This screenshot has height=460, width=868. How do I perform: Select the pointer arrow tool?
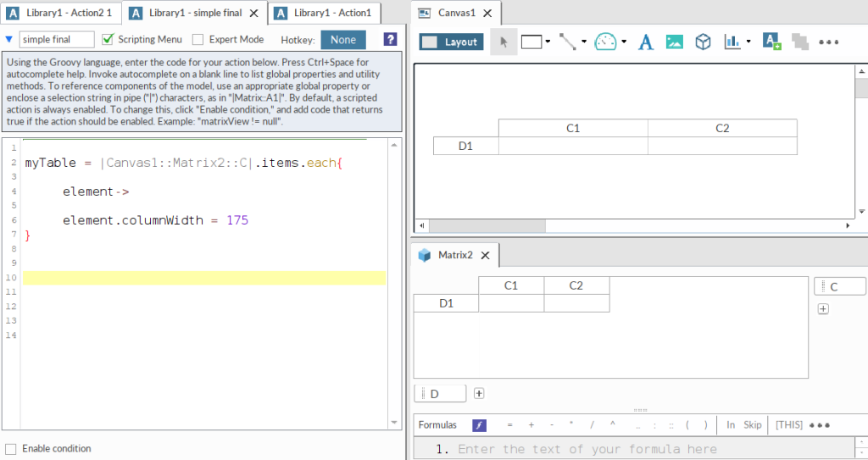coord(504,42)
